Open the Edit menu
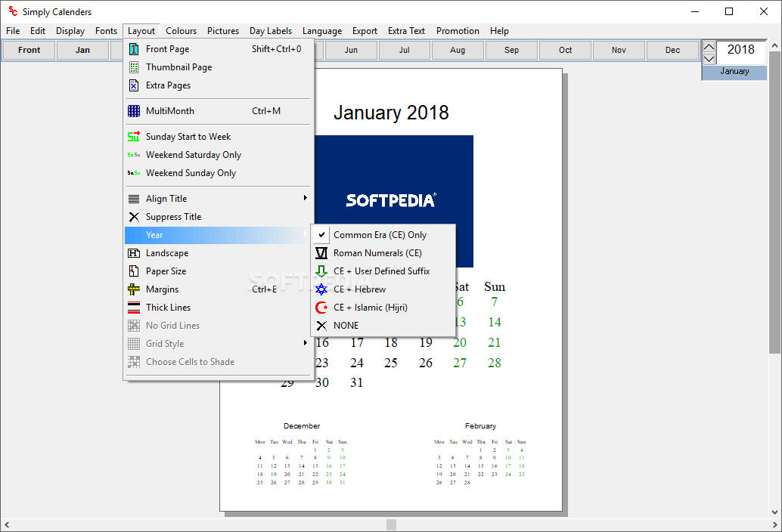The image size is (782, 532). pyautogui.click(x=38, y=31)
